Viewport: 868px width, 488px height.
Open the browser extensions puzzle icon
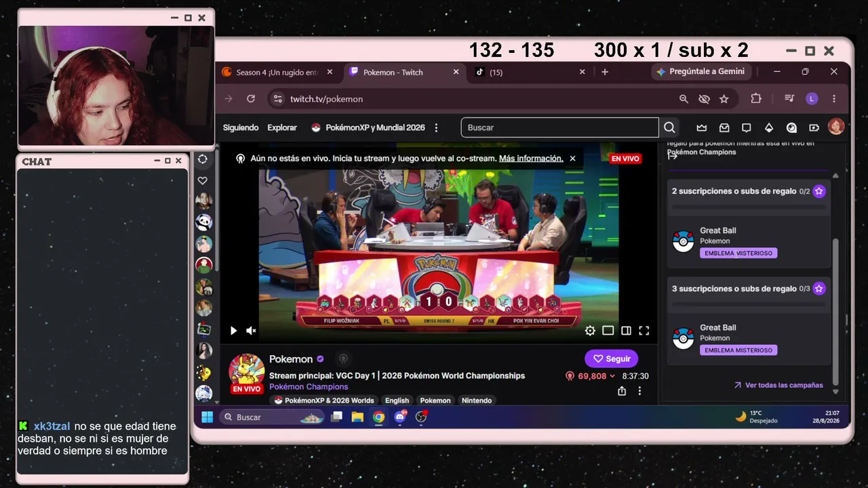[756, 99]
